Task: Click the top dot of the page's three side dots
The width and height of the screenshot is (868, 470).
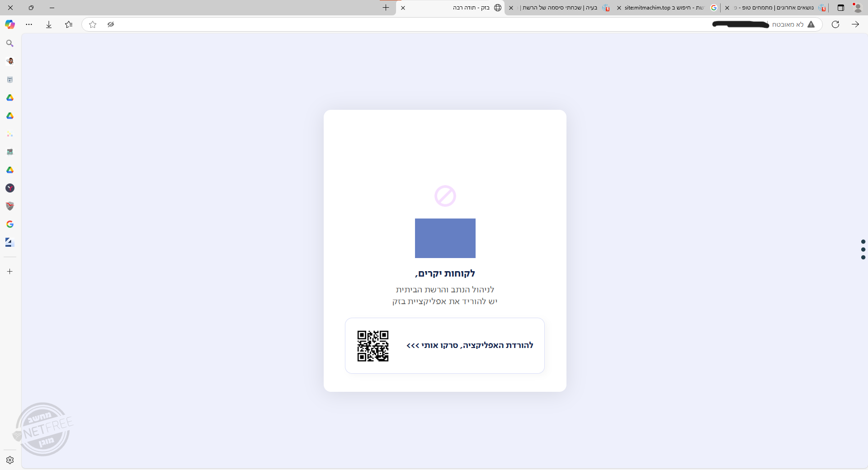Action: pos(863,242)
